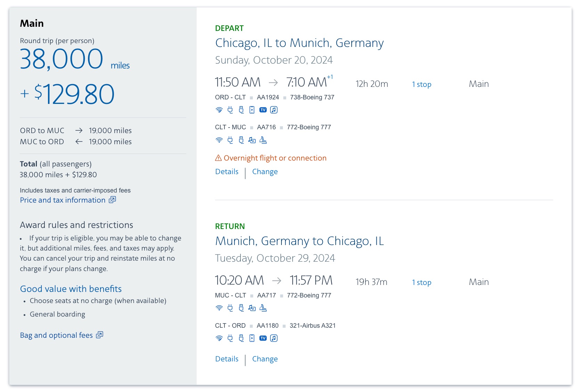581x392 pixels.
Task: Expand Details for the departing flight
Action: (227, 171)
